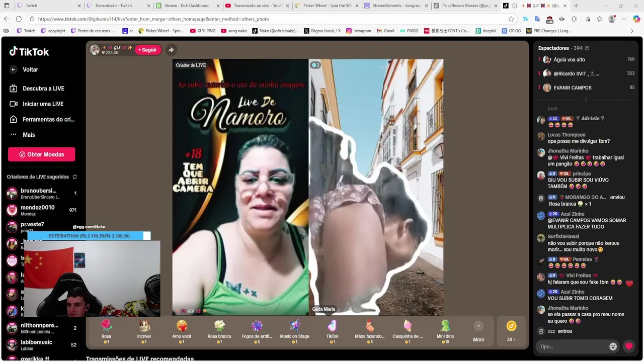Viewport: 644px width, 362px height.
Task: Click chat user Lucas Thompson
Action: pos(567,135)
